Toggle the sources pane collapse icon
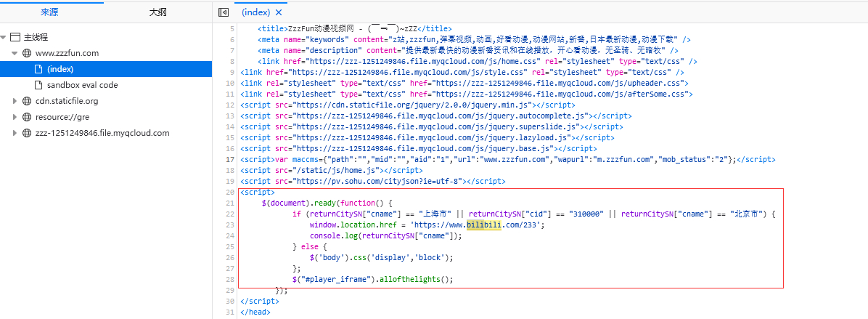This screenshot has height=319, width=868. click(x=224, y=12)
